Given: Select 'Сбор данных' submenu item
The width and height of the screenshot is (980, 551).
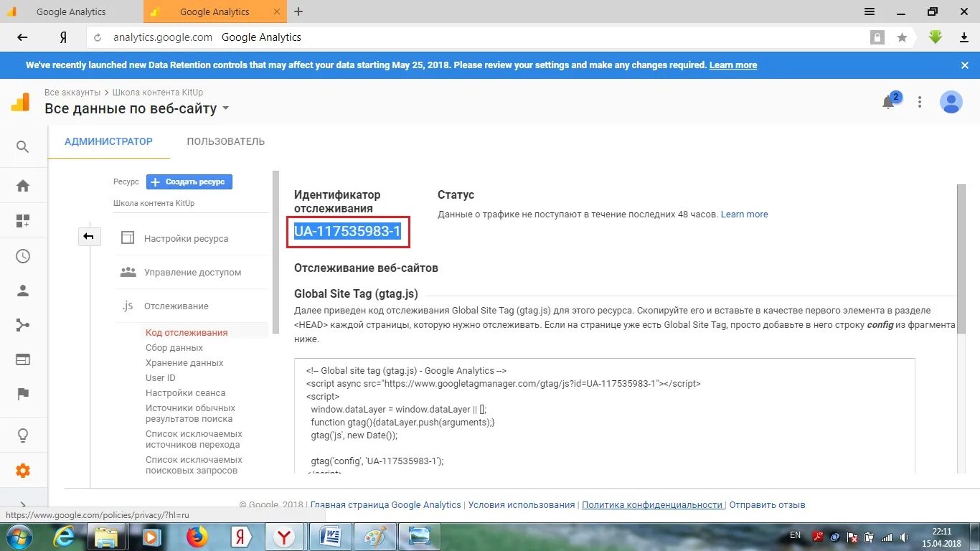Looking at the screenshot, I should coord(174,347).
